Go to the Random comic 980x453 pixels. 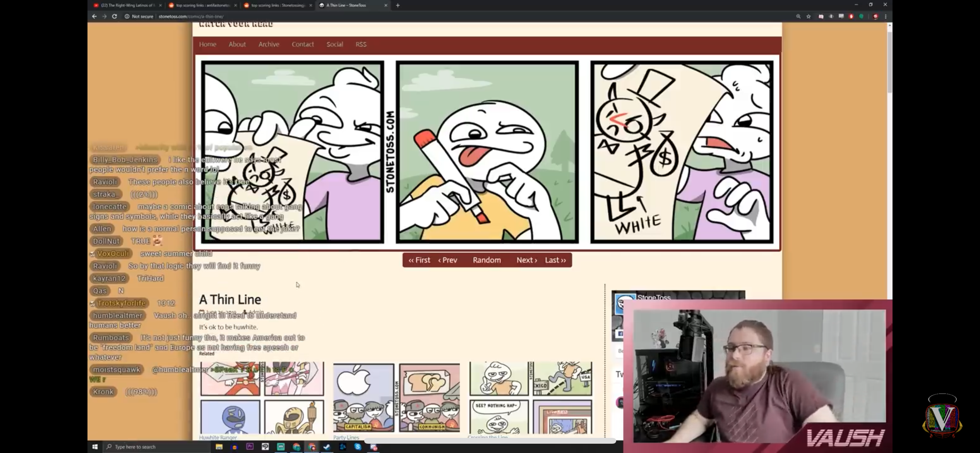(x=487, y=260)
